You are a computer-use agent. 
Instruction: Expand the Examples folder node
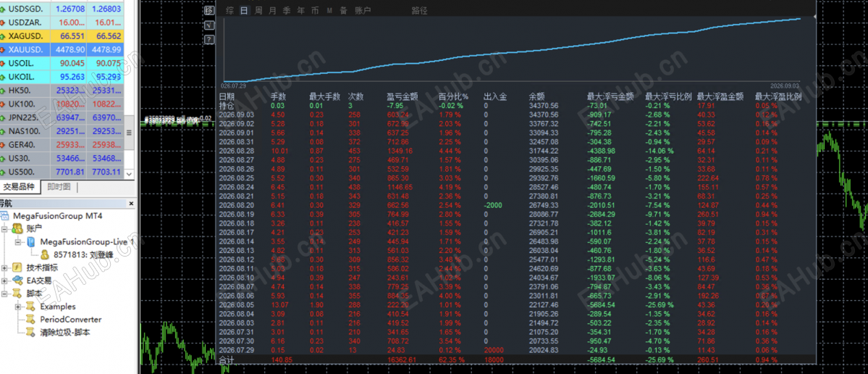pyautogui.click(x=18, y=307)
